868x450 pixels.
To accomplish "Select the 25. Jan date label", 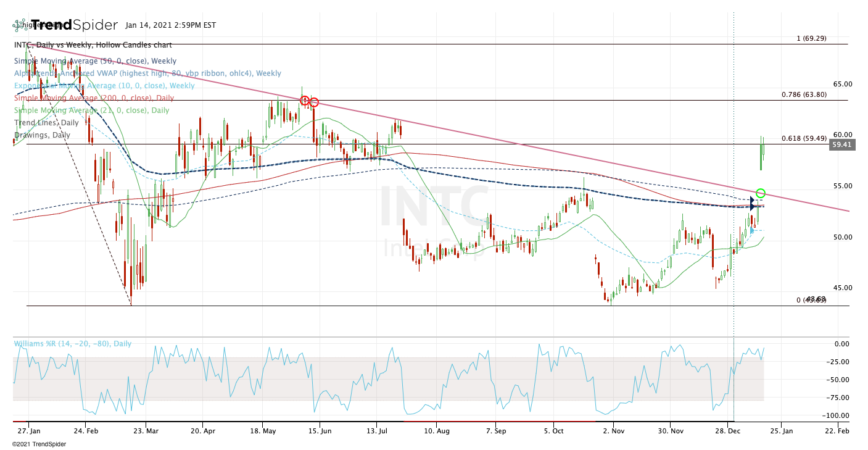I will 780,431.
